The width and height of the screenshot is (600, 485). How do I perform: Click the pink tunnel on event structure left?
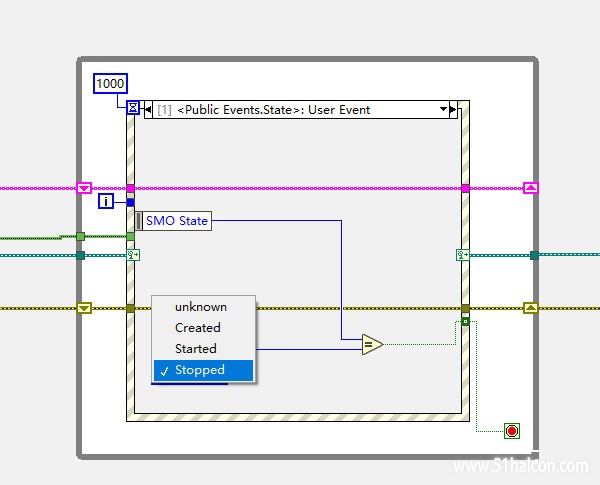130,188
